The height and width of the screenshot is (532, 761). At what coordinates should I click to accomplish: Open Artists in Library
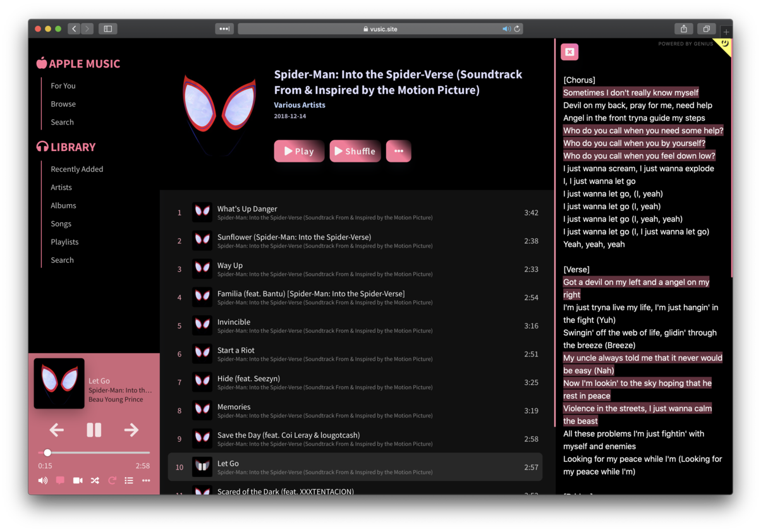coord(61,188)
